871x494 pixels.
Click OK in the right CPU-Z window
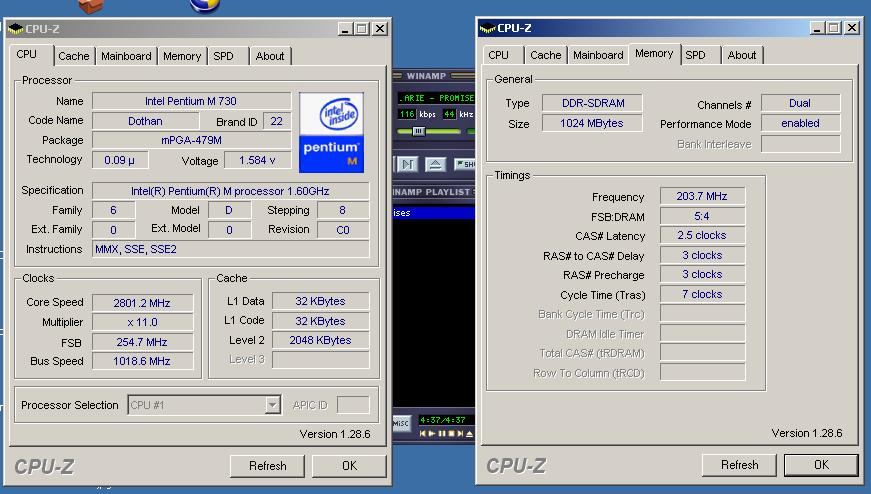click(821, 465)
